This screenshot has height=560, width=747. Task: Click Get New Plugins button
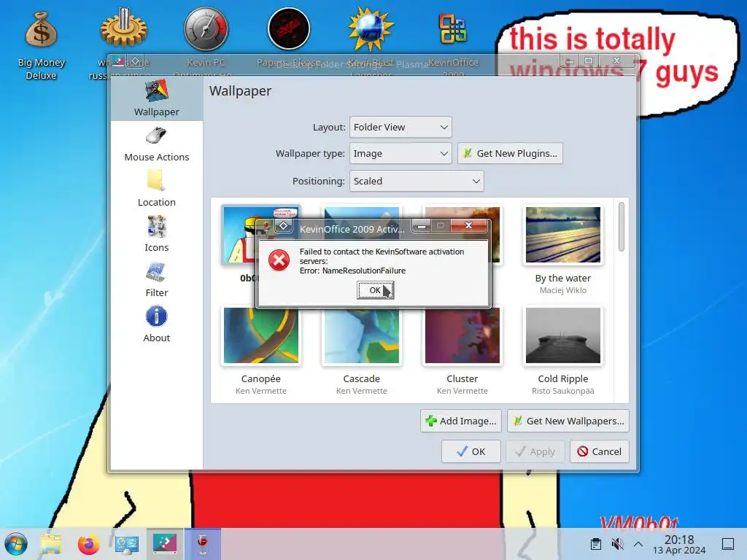pos(510,153)
